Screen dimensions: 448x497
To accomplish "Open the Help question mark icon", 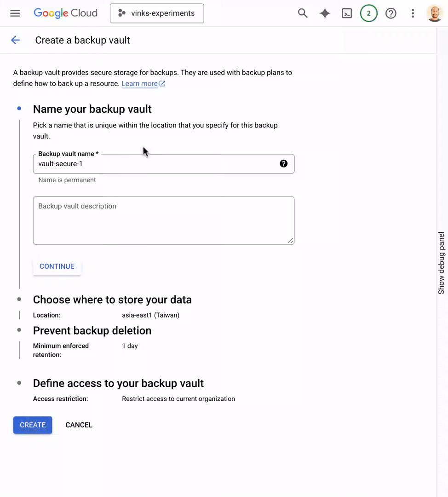I will [391, 13].
